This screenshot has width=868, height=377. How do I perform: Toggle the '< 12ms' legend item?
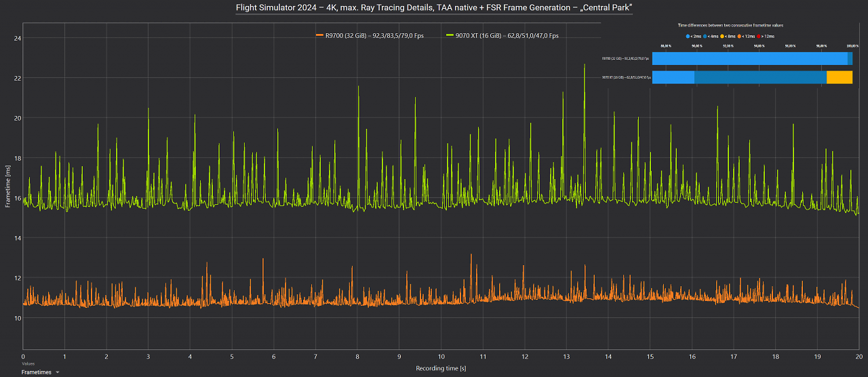point(747,35)
